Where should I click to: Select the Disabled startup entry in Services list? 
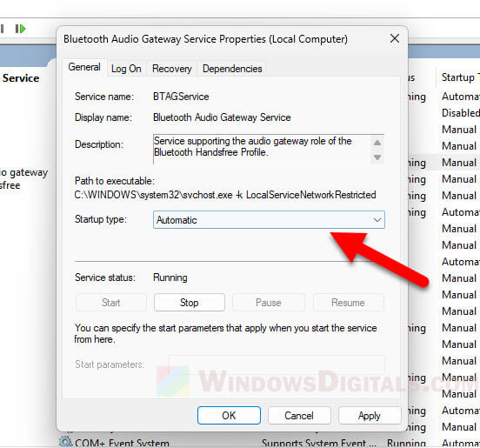coord(460,113)
